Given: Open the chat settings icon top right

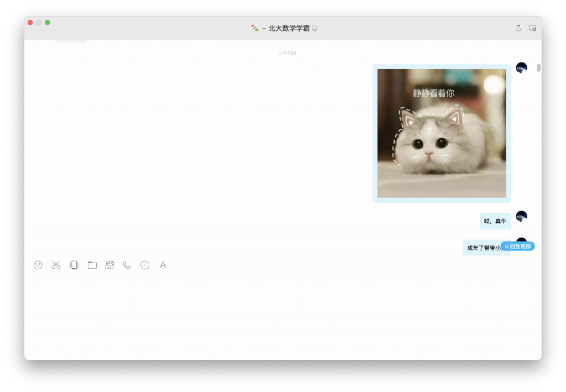Looking at the screenshot, I should tap(532, 28).
